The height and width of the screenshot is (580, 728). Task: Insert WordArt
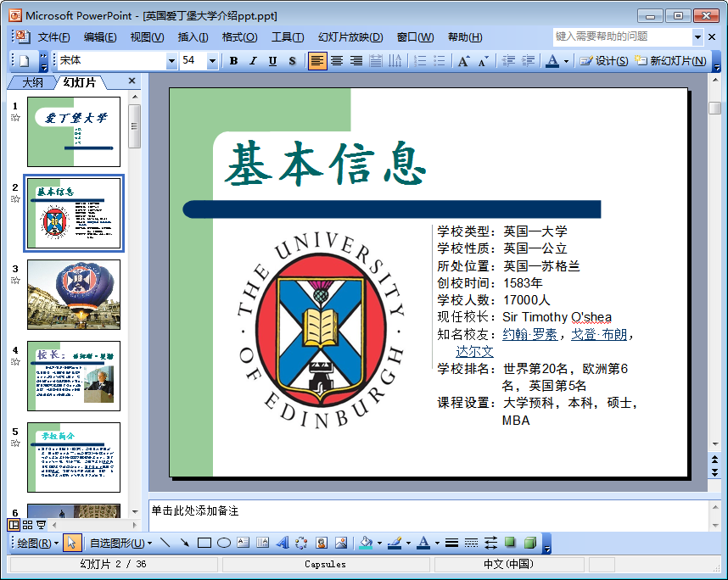click(x=283, y=543)
